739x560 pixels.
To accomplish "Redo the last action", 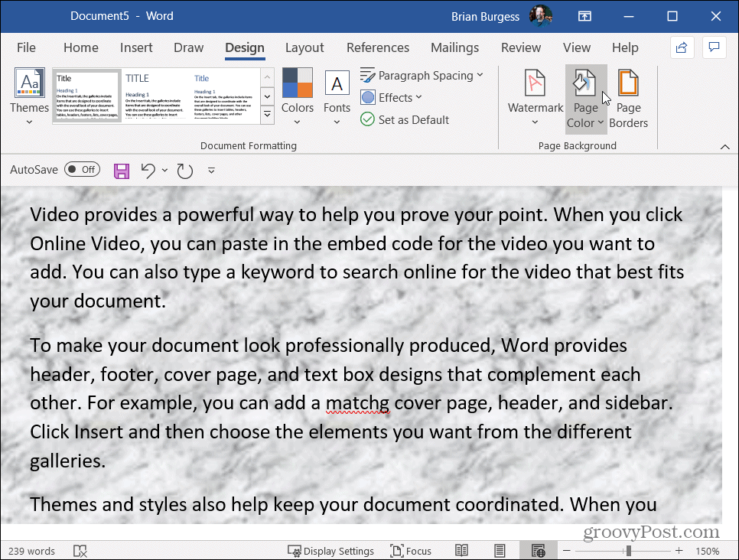I will pyautogui.click(x=185, y=171).
